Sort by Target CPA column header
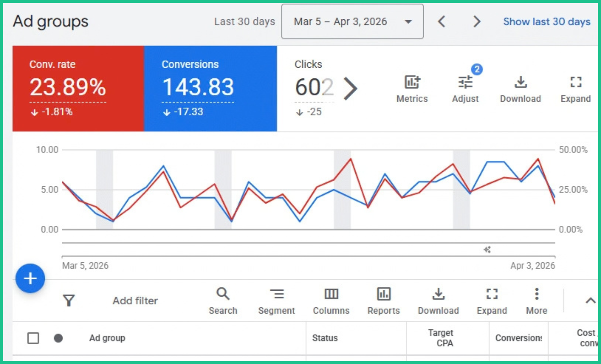 [x=441, y=338]
